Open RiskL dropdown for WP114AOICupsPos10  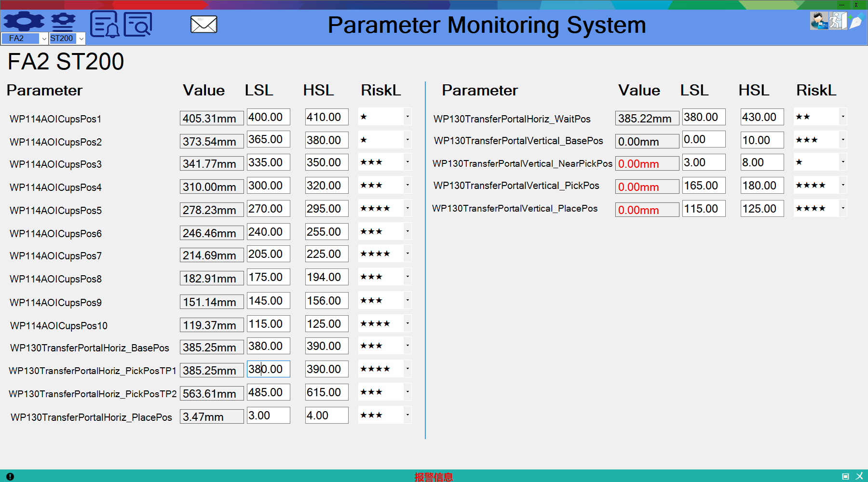coord(407,323)
